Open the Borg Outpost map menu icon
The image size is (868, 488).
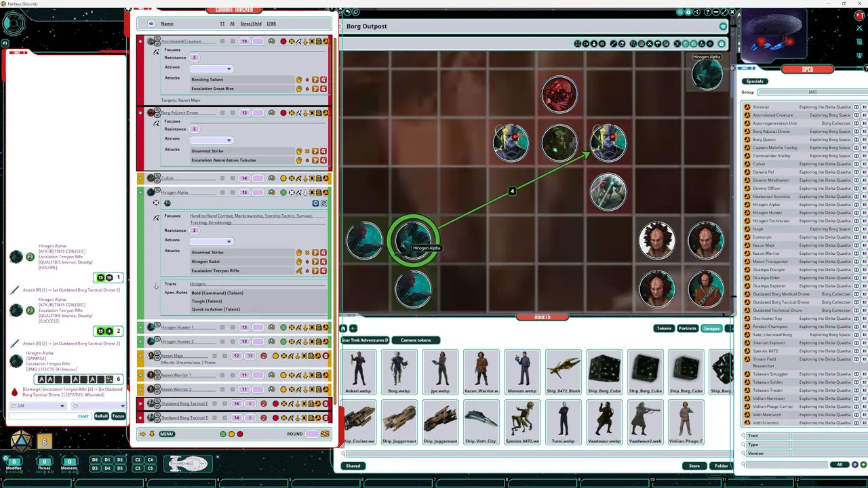point(723,26)
